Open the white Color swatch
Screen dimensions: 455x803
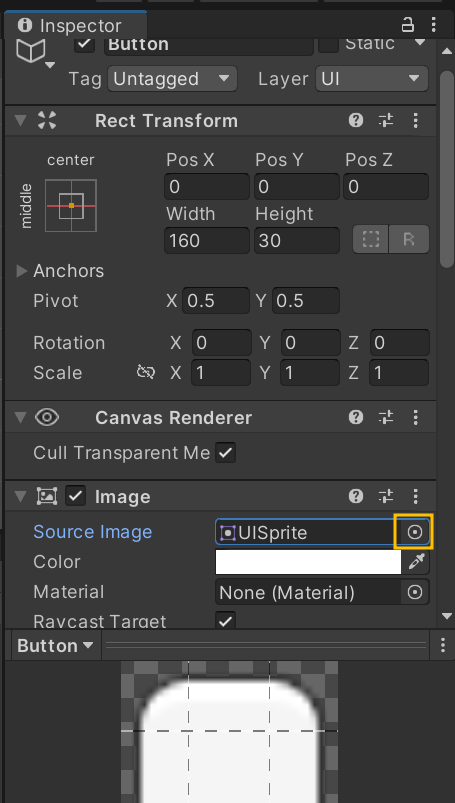[x=308, y=562]
